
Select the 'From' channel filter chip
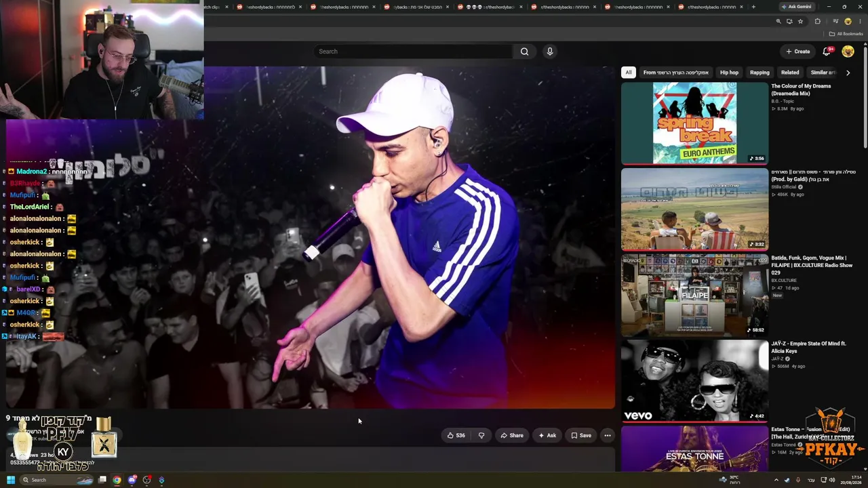tap(675, 73)
